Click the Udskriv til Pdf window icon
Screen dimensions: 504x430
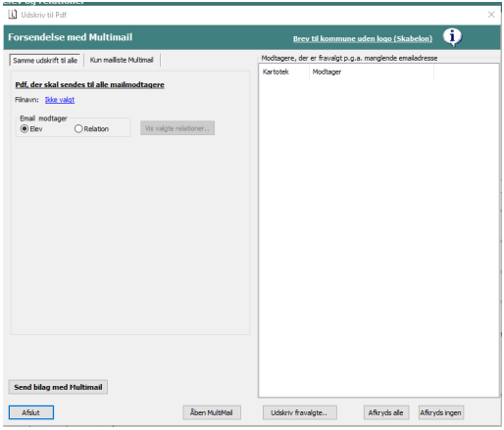(x=13, y=15)
